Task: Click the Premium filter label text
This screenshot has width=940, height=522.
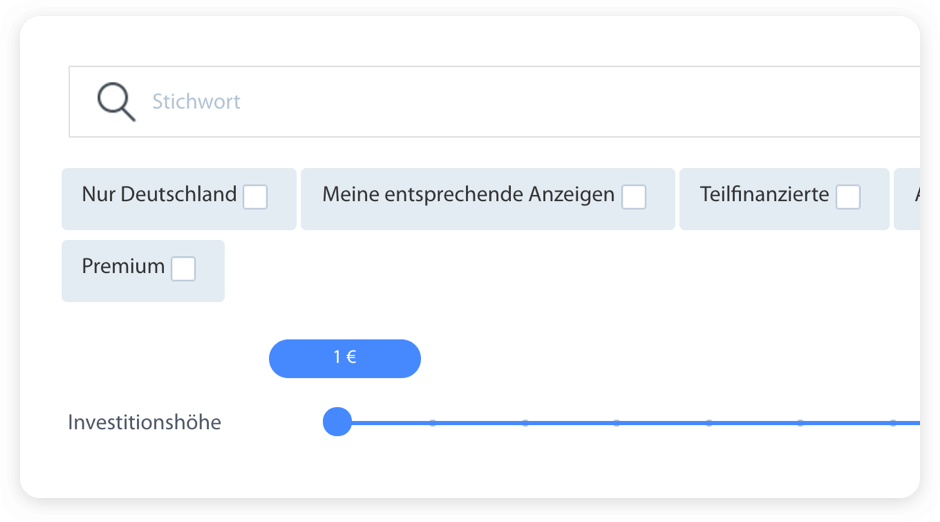Action: point(123,266)
